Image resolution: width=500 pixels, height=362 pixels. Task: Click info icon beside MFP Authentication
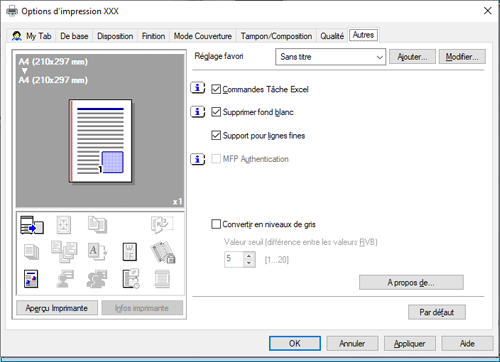coord(198,159)
